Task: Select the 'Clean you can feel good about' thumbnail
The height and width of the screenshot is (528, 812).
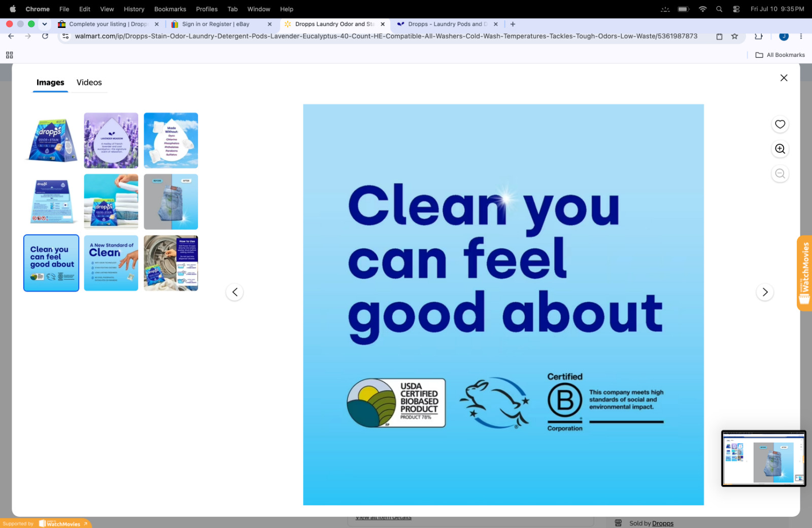Action: 51,263
